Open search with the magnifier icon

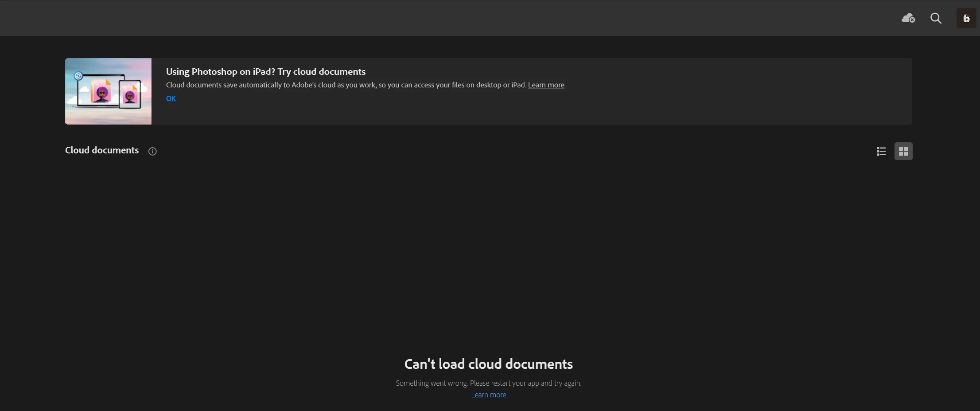pyautogui.click(x=936, y=18)
